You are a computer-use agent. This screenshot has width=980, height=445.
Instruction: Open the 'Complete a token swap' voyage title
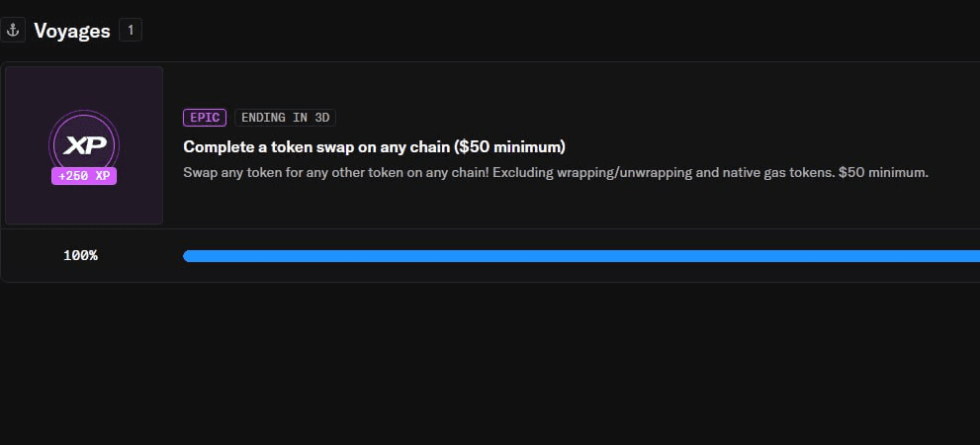374,147
